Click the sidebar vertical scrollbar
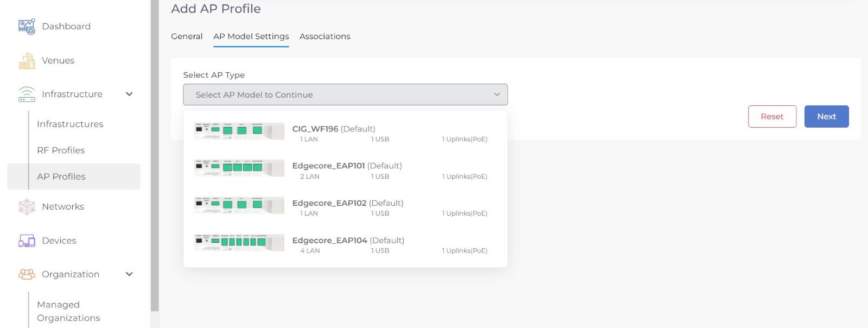 pos(155,155)
